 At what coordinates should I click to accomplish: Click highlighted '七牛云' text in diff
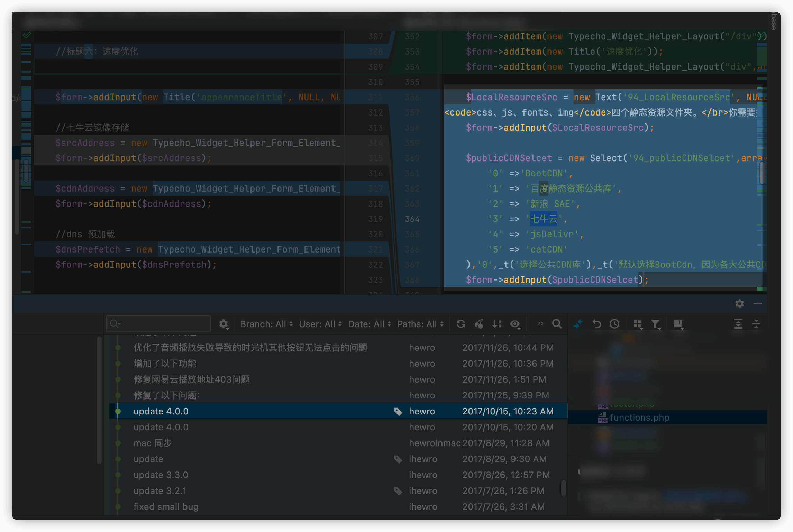click(x=544, y=219)
